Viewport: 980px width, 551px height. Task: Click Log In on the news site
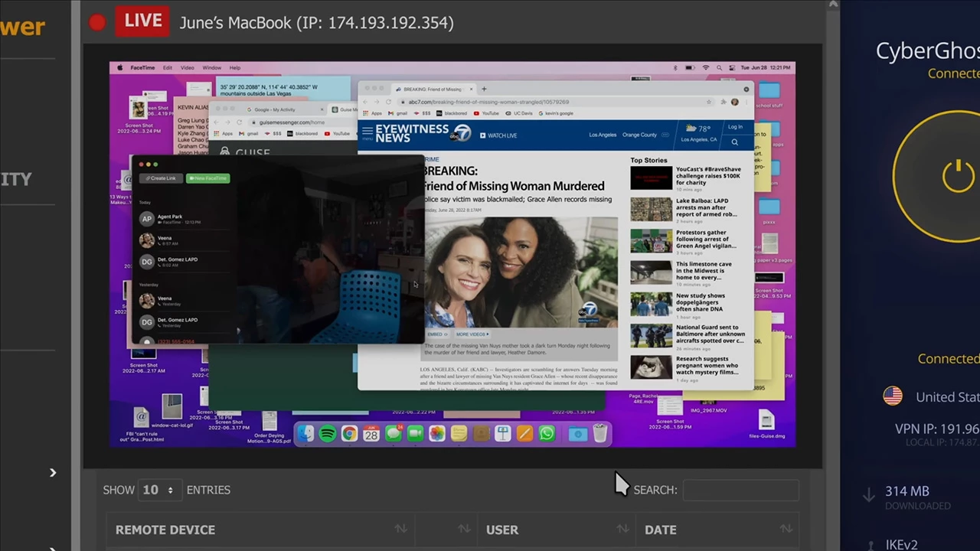pos(735,127)
